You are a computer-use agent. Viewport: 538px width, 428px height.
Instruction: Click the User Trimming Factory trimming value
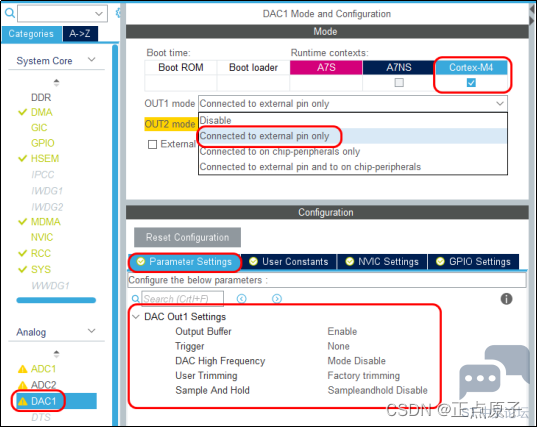coord(364,376)
